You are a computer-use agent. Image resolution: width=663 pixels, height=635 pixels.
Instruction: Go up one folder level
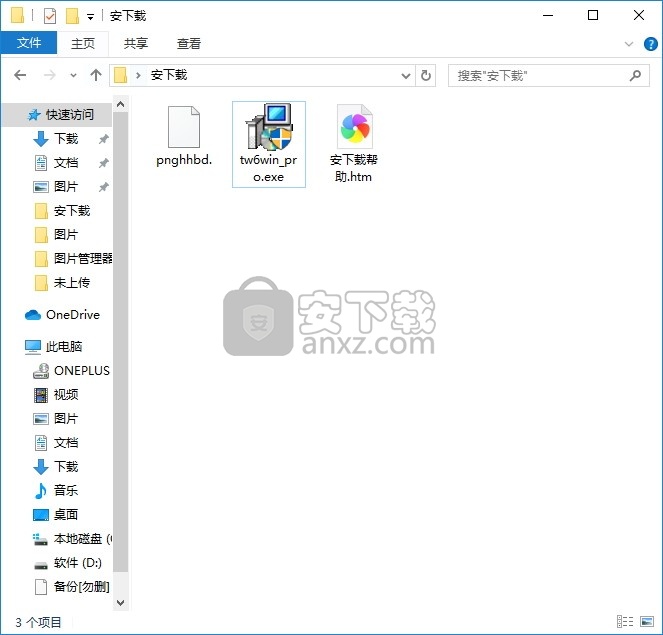click(96, 75)
